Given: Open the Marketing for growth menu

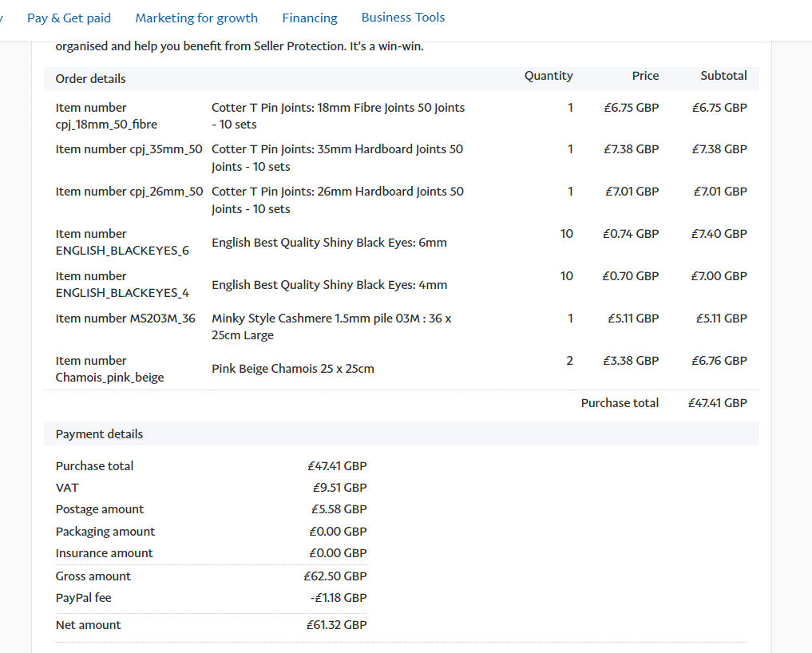Looking at the screenshot, I should (196, 18).
